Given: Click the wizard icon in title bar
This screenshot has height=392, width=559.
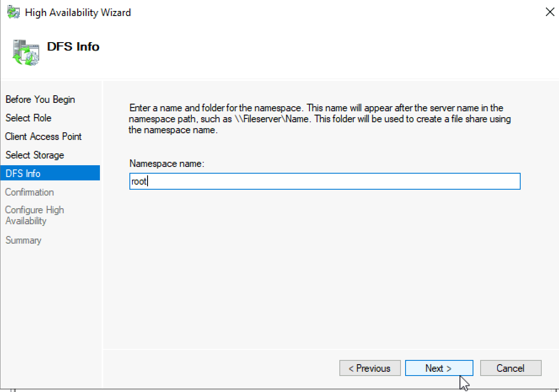Looking at the screenshot, I should [13, 12].
